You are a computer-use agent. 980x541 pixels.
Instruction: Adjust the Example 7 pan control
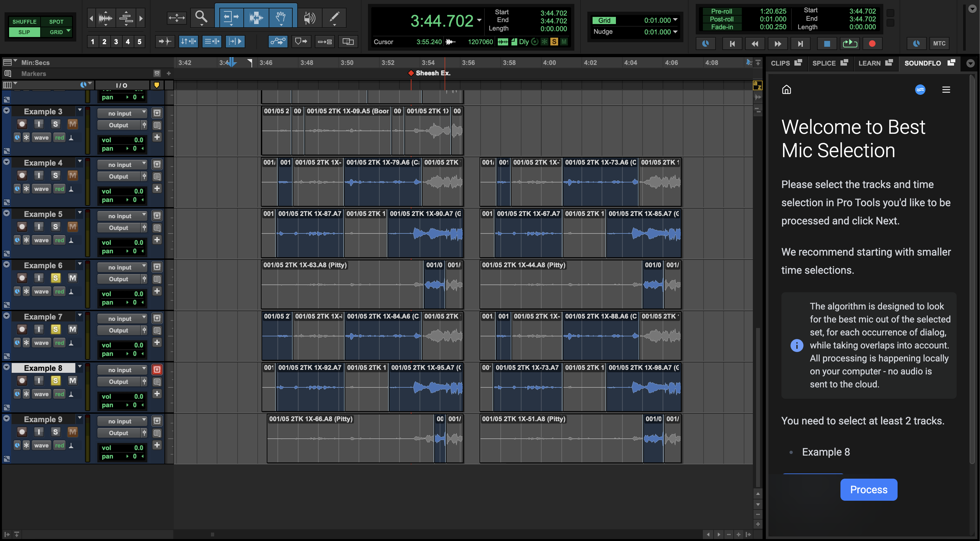pyautogui.click(x=122, y=354)
